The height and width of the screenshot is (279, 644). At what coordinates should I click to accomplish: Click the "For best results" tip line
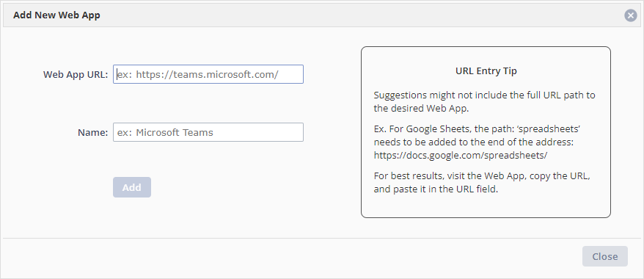coord(482,176)
